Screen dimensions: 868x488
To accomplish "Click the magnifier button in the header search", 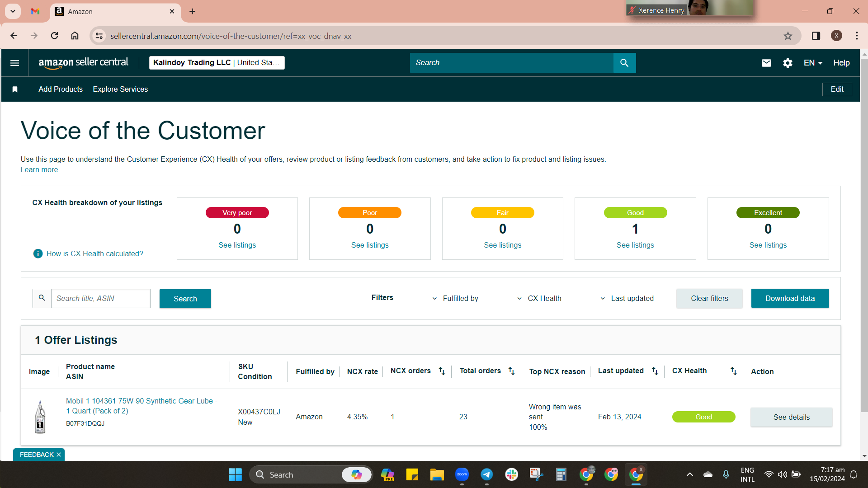I will pos(624,63).
